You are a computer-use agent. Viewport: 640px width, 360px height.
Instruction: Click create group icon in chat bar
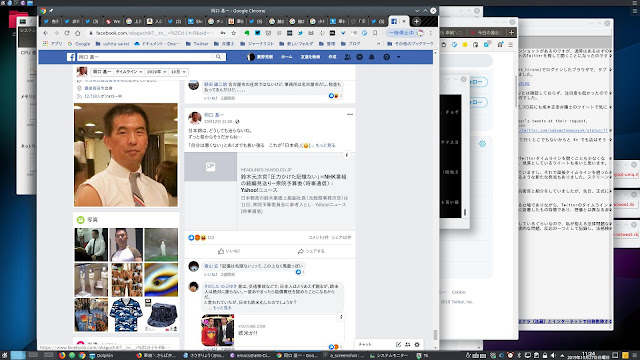[407, 344]
